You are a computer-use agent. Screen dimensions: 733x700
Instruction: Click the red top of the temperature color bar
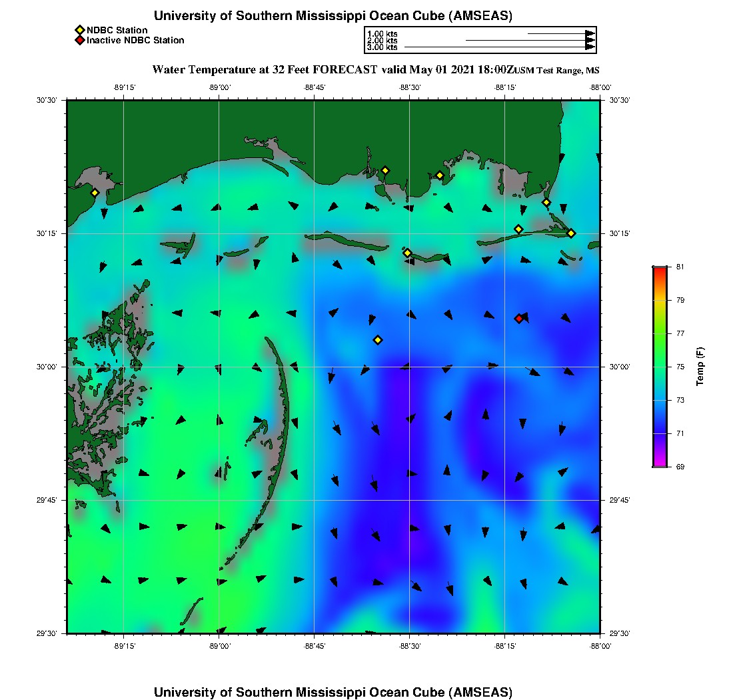659,269
